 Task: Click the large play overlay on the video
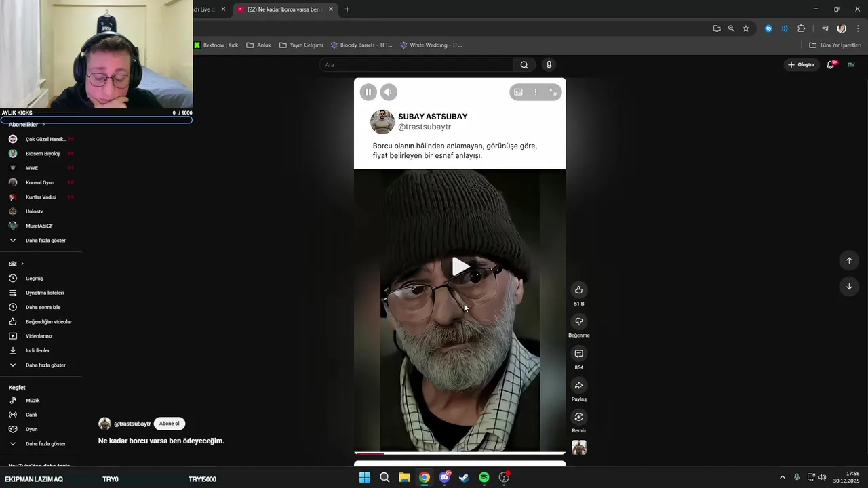[460, 266]
